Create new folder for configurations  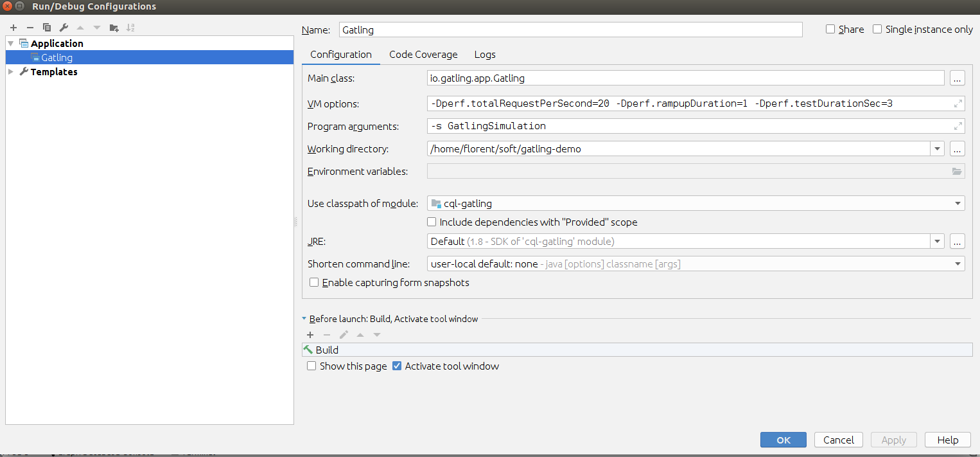[114, 28]
